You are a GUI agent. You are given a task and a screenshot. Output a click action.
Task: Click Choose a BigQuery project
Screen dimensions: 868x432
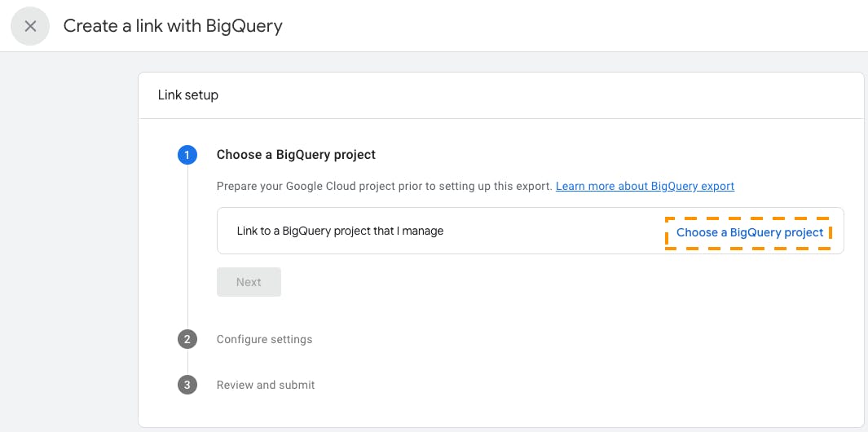click(x=750, y=232)
